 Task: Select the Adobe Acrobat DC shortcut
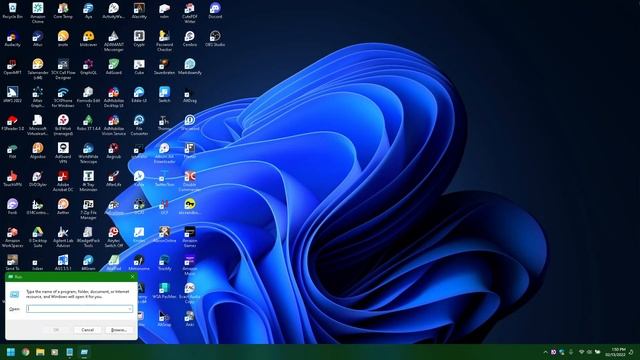click(63, 180)
